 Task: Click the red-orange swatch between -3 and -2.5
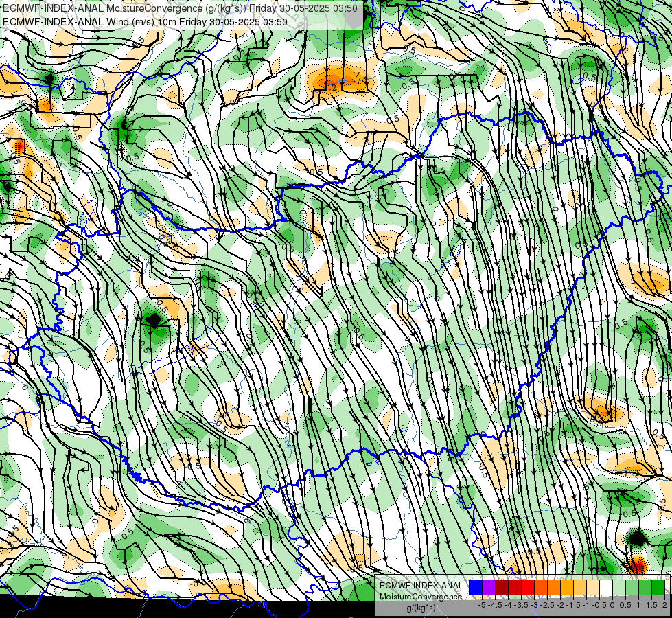click(x=541, y=587)
